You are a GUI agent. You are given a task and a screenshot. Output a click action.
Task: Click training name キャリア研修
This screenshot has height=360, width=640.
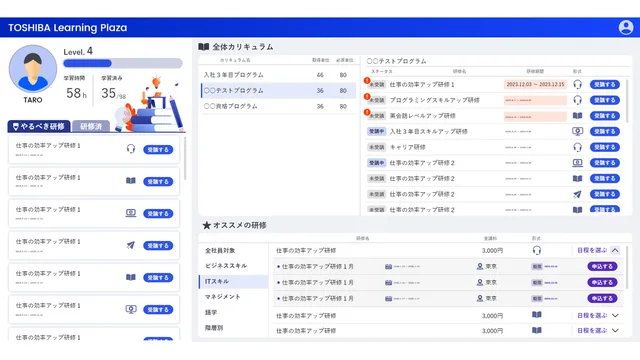pyautogui.click(x=407, y=147)
